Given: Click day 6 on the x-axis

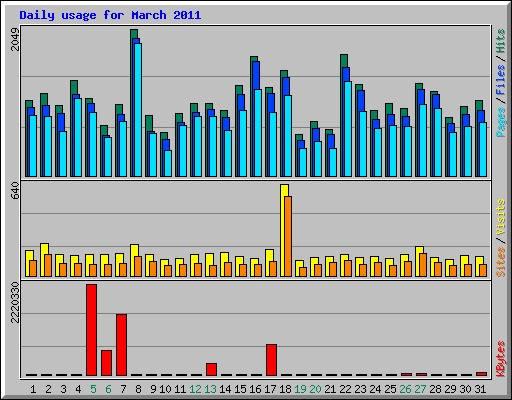Looking at the screenshot, I should tap(108, 389).
